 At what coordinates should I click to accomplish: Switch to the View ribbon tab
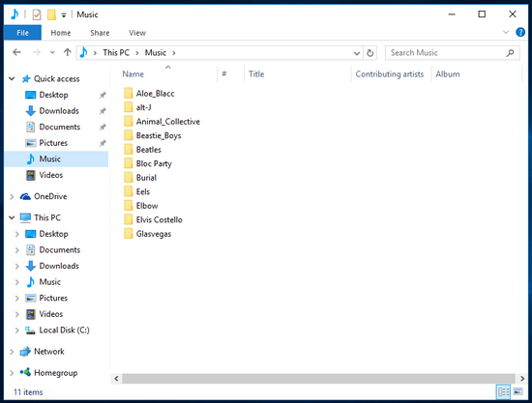[137, 33]
